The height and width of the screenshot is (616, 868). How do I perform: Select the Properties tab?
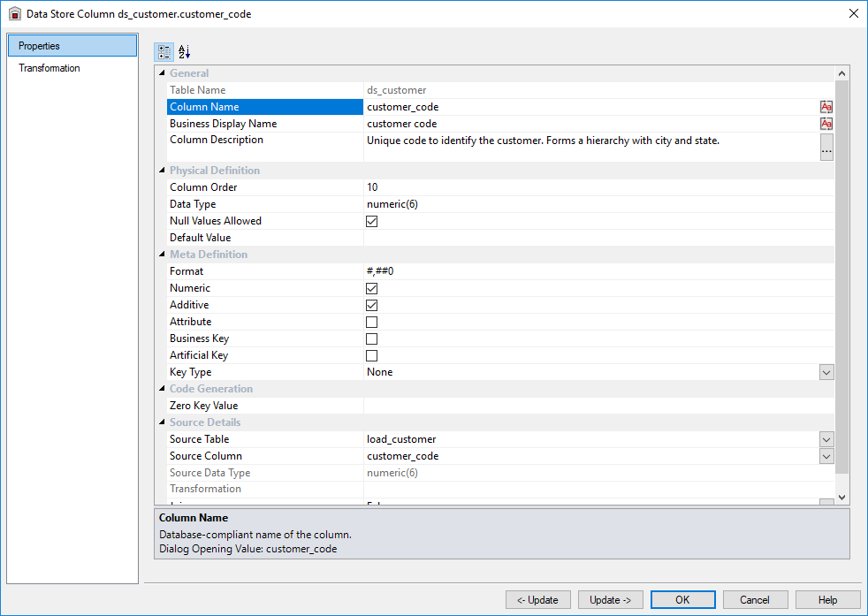[x=72, y=46]
